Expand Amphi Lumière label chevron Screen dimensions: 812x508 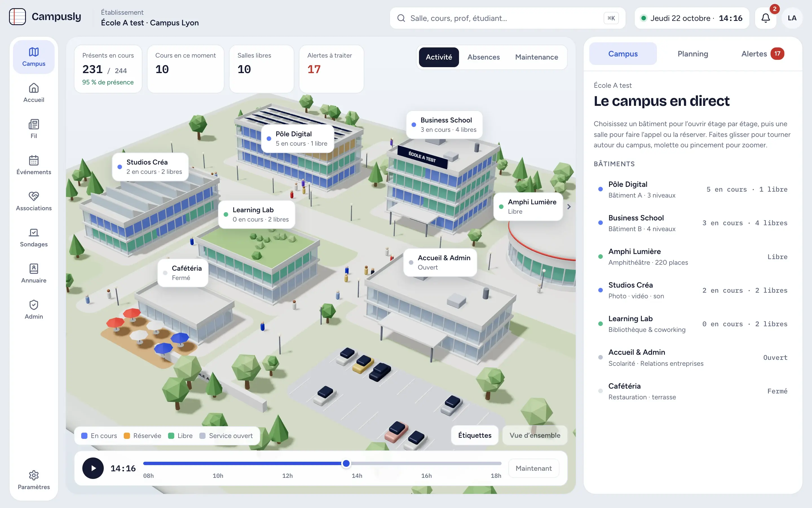tap(569, 207)
